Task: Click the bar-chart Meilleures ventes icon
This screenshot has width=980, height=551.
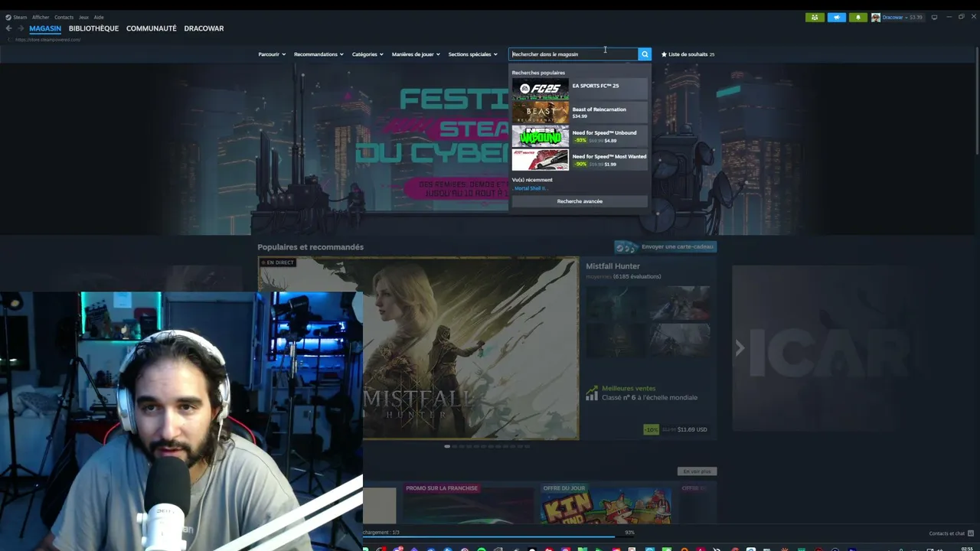Action: click(592, 393)
